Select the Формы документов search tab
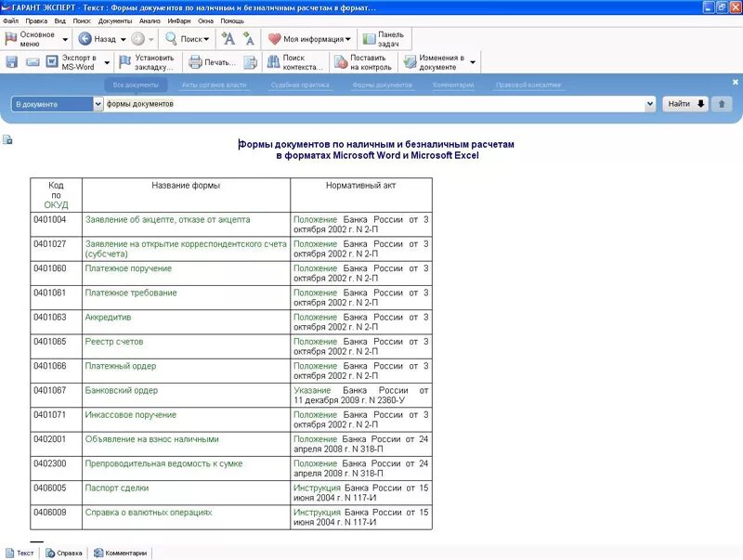 tap(382, 85)
